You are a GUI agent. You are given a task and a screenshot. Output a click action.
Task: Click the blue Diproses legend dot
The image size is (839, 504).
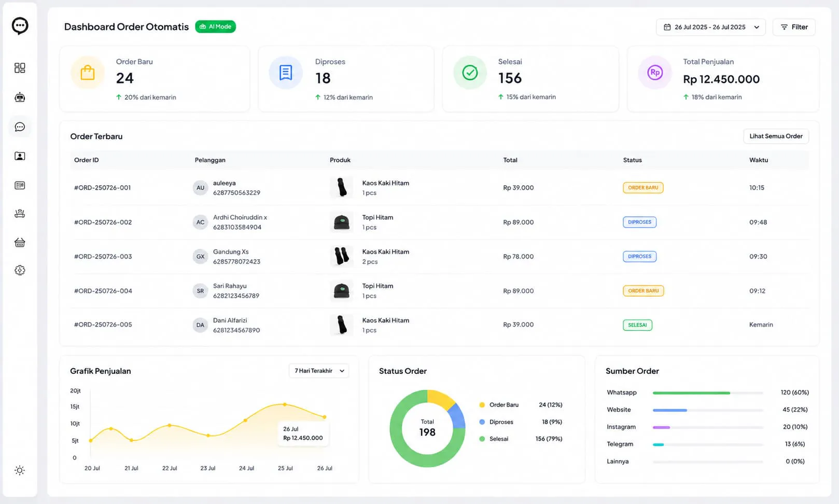482,422
